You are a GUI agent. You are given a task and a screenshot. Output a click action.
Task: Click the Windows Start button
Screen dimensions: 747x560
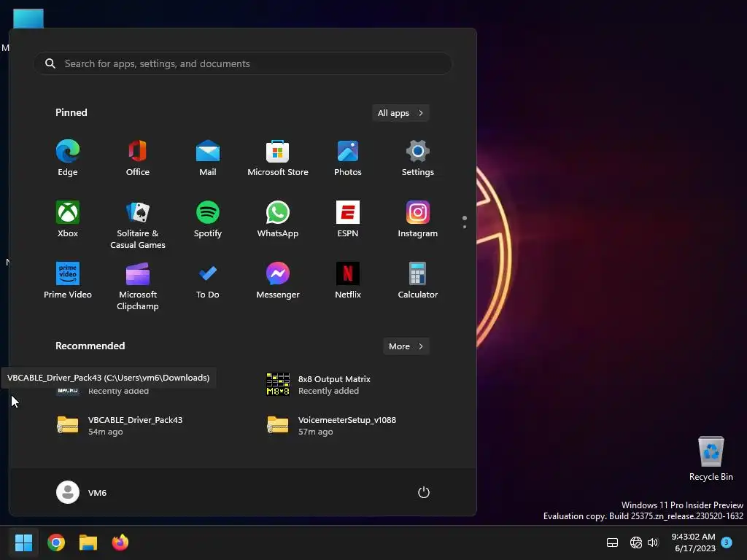coord(23,542)
